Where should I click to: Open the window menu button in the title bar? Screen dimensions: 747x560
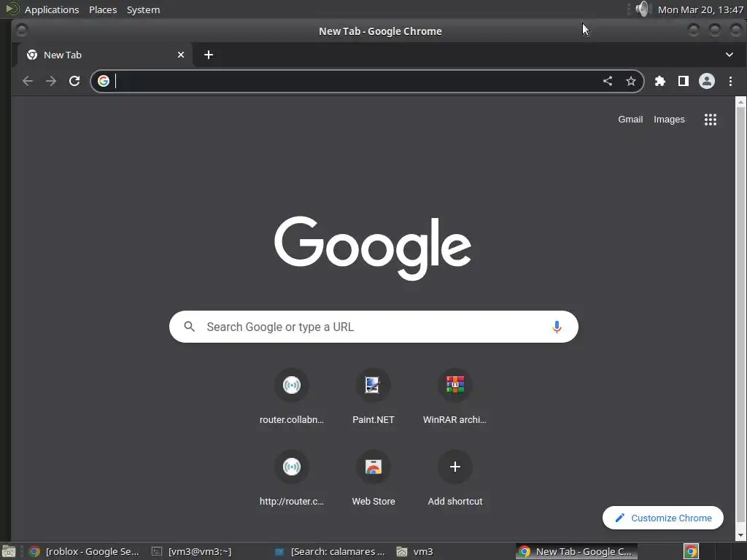pyautogui.click(x=21, y=31)
